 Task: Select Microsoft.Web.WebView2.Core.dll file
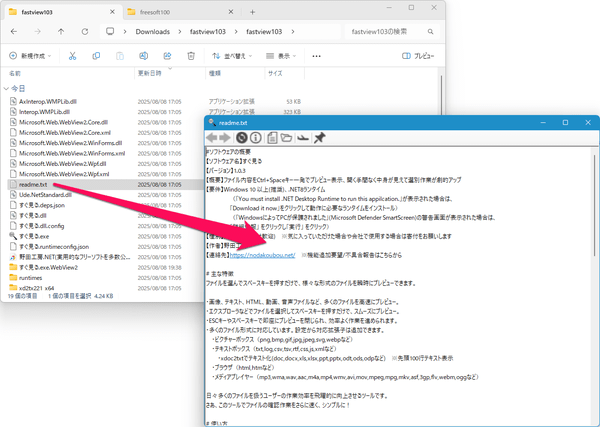coord(64,122)
